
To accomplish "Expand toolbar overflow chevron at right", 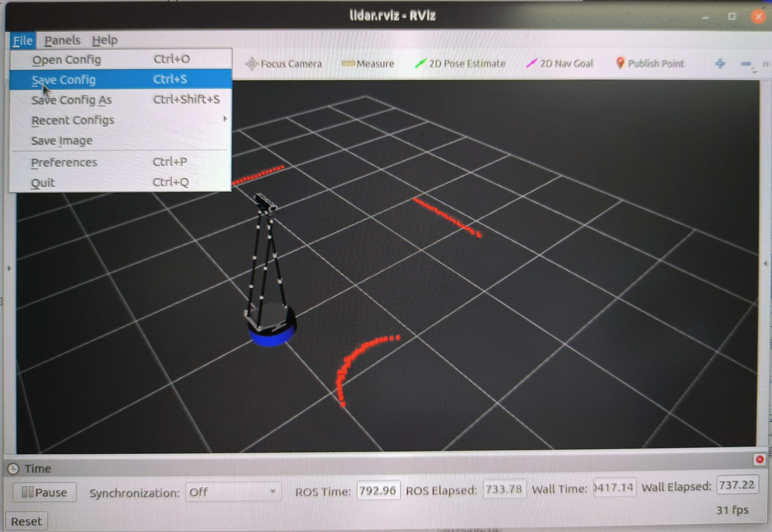I will (765, 64).
